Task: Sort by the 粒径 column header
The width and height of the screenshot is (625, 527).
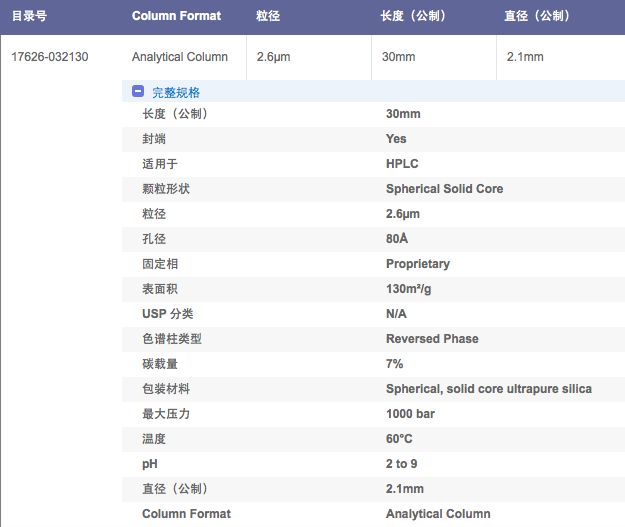Action: point(268,16)
